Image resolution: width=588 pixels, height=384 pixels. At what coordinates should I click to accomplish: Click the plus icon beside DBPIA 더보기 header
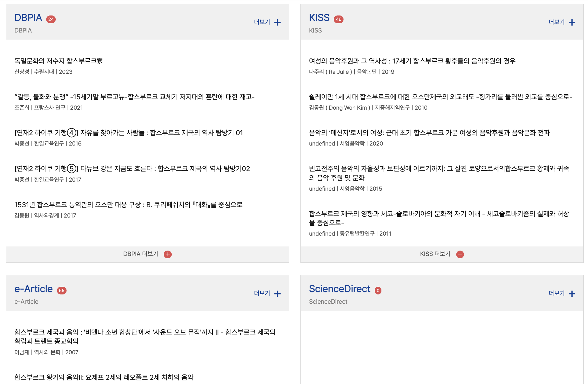(277, 22)
